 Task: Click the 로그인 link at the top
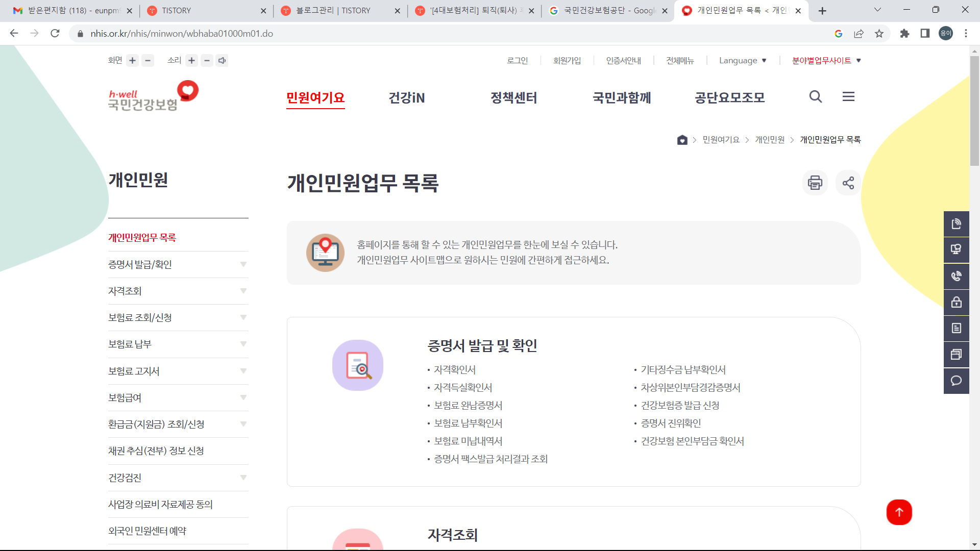point(518,60)
